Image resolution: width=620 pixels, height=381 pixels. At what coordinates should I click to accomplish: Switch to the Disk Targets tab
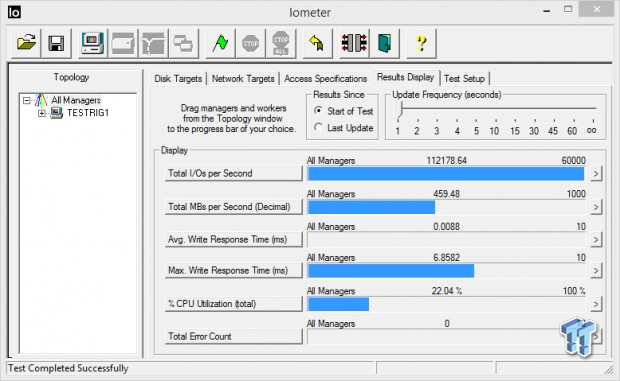click(x=178, y=79)
